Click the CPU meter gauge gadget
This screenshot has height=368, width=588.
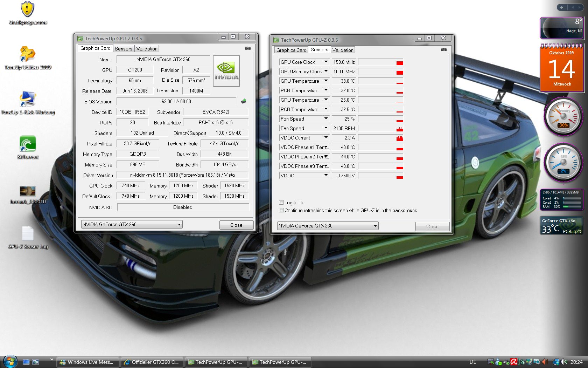coord(563,162)
